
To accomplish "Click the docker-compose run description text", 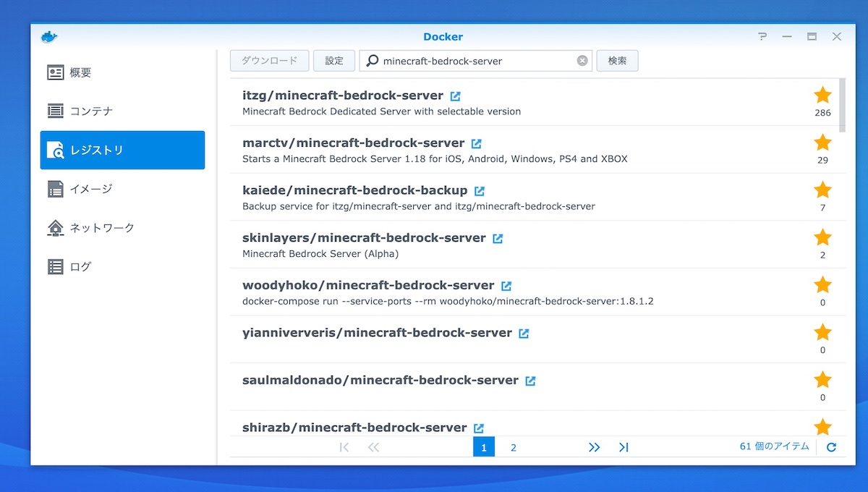I will click(x=448, y=301).
